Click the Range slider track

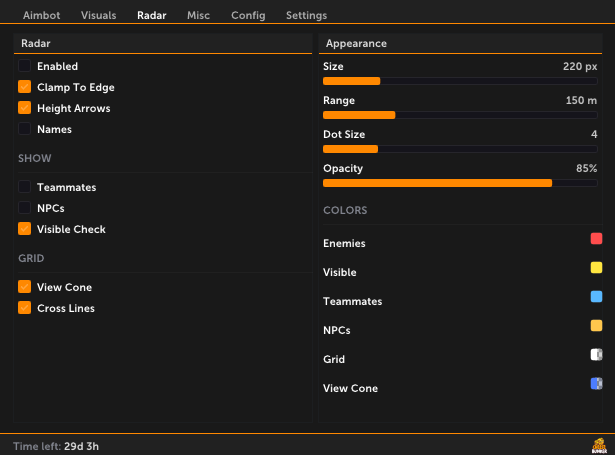click(x=460, y=115)
